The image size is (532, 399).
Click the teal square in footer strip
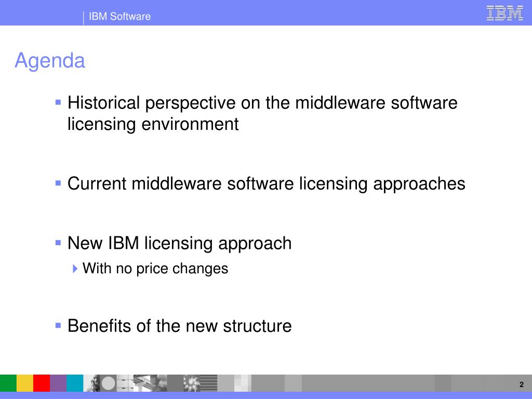75,383
